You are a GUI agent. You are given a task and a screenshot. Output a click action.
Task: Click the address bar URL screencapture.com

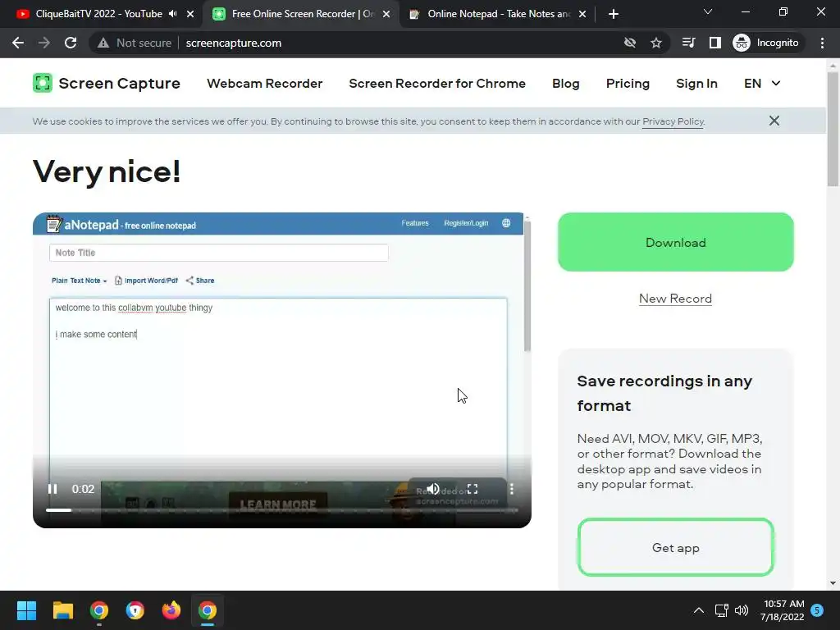[x=234, y=43]
